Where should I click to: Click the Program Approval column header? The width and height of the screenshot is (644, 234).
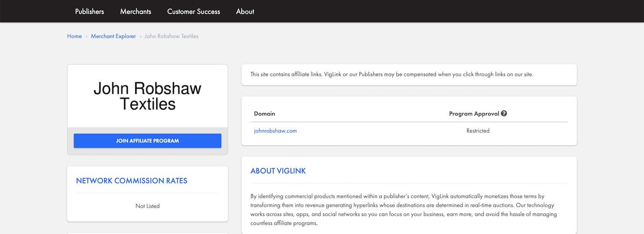474,114
